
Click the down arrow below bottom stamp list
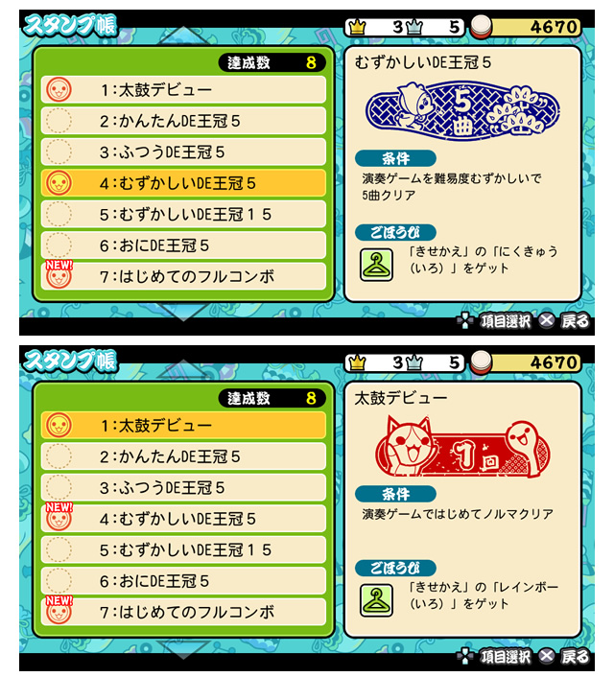point(183,649)
